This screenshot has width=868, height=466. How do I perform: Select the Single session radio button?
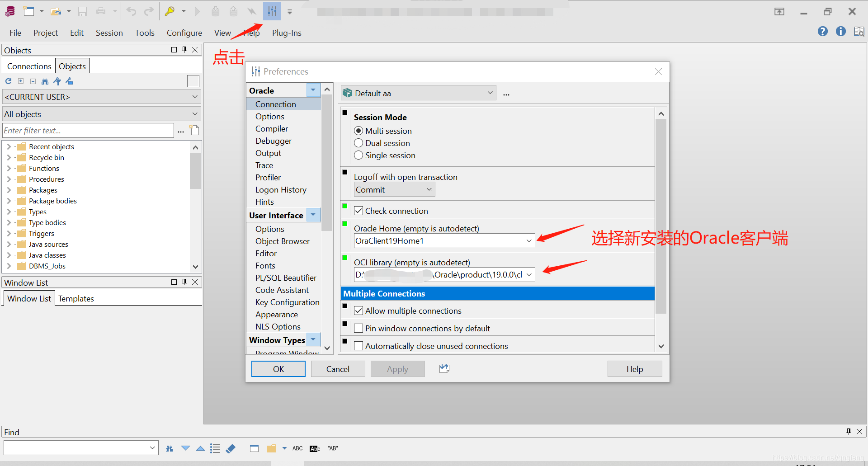point(359,155)
